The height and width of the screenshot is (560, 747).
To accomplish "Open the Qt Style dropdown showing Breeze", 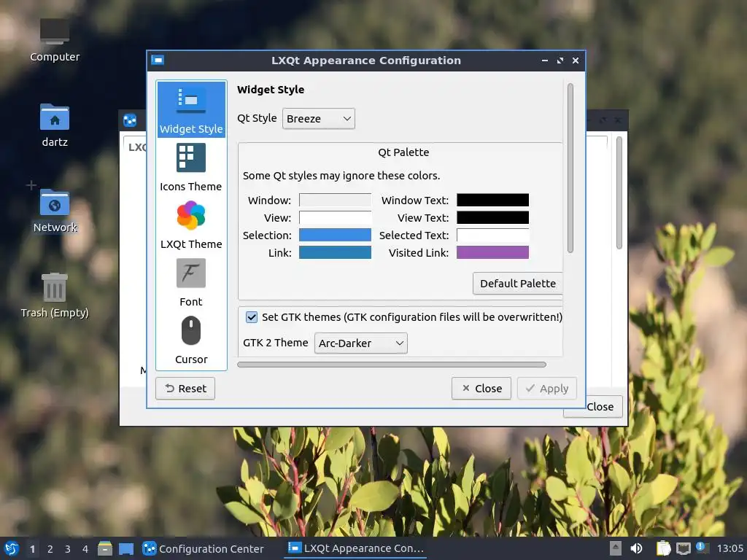I will tap(319, 119).
